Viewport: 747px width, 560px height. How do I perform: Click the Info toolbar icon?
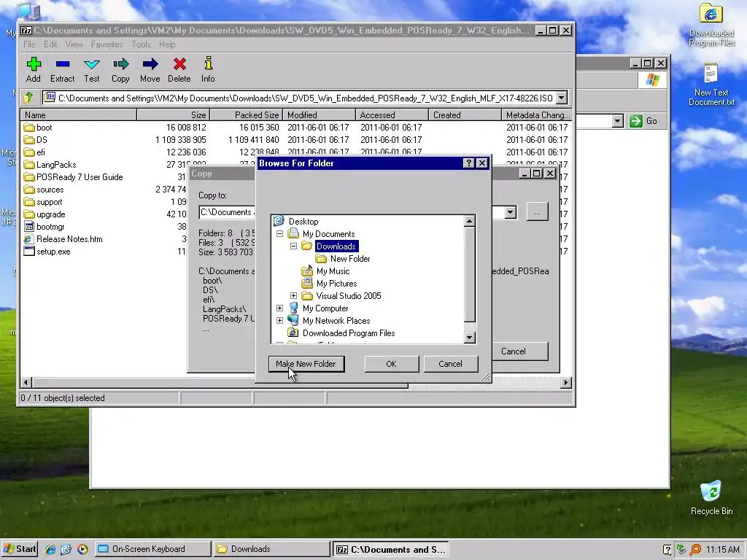(208, 69)
